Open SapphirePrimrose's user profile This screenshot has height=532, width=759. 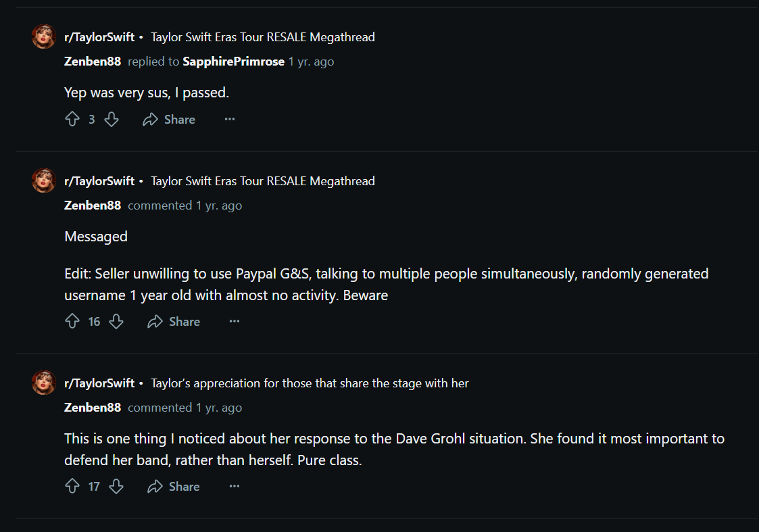point(233,62)
